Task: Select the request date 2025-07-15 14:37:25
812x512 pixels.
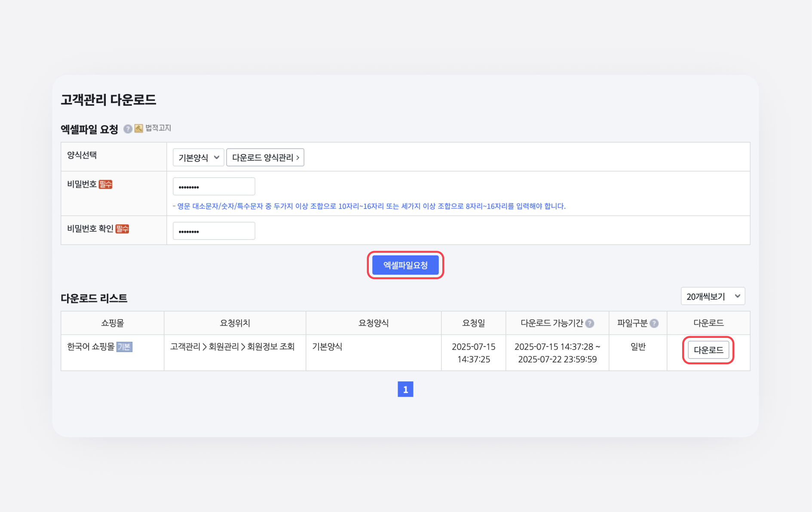Action: point(474,353)
